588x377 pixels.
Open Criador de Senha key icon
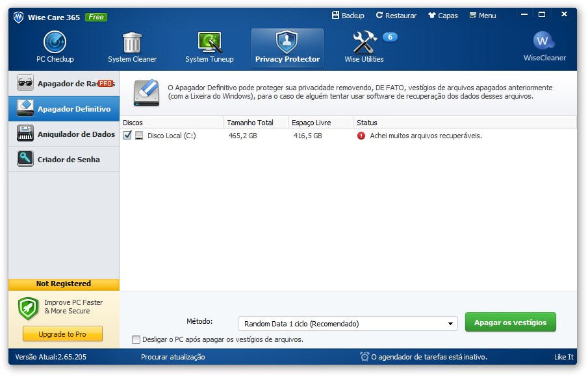(x=25, y=160)
